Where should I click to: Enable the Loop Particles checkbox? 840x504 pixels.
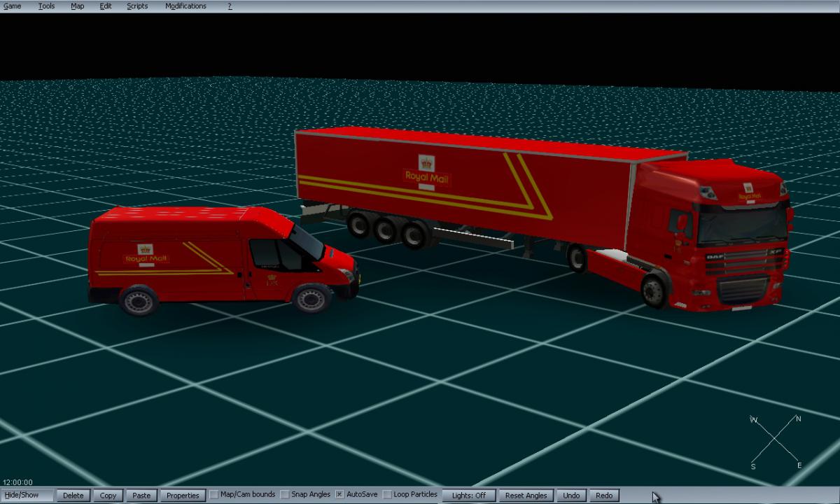387,495
